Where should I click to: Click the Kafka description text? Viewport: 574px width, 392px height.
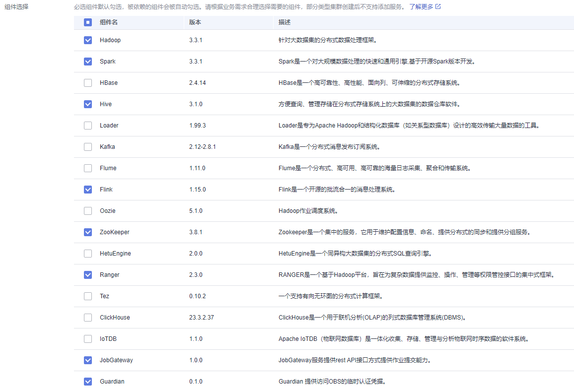point(330,147)
